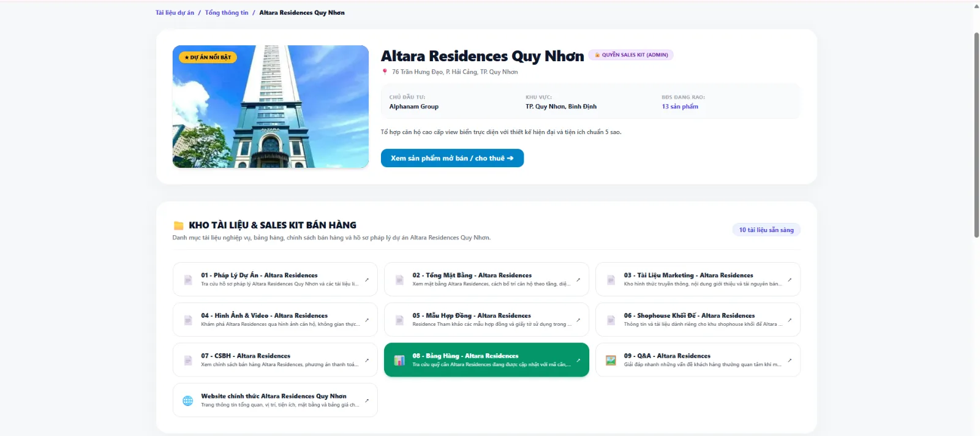
Task: Open Website chính thức Altara Residences card
Action: pos(275,400)
